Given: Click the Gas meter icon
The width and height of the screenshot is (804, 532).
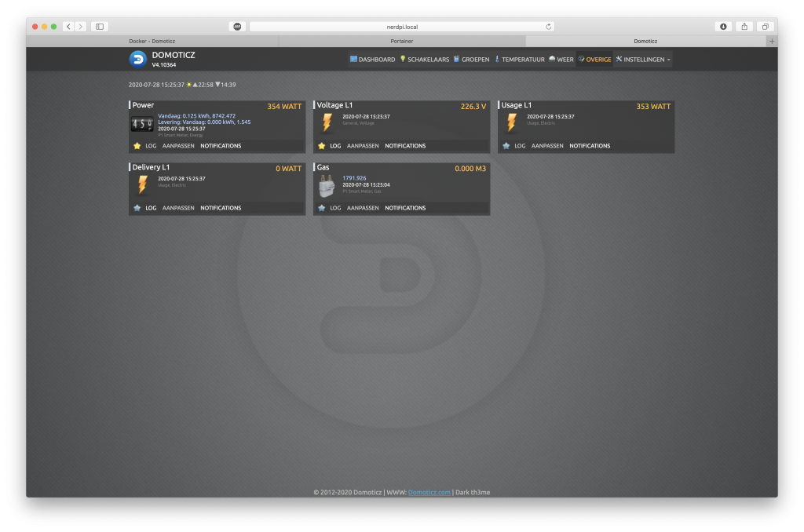Looking at the screenshot, I should click(x=327, y=186).
